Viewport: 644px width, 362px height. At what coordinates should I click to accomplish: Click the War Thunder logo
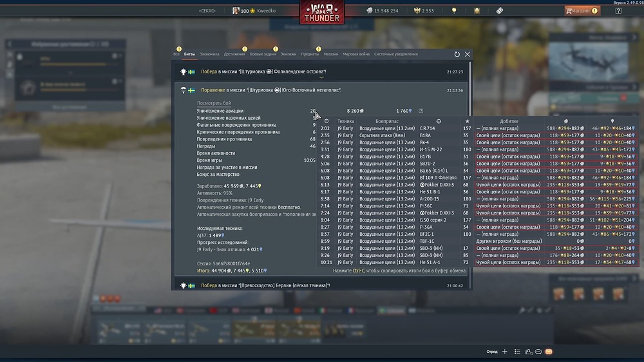tap(321, 13)
